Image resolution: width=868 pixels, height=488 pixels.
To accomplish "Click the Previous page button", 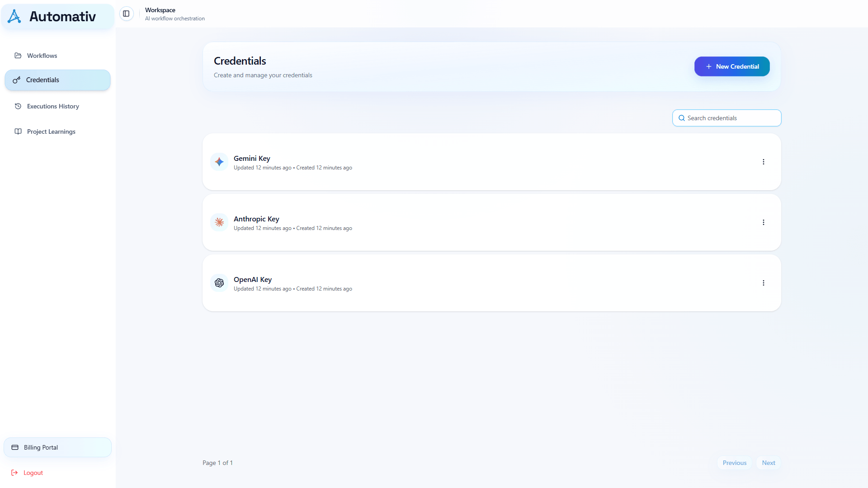I will (735, 463).
